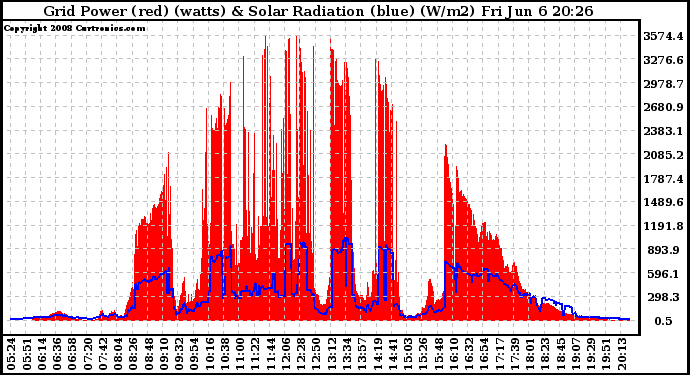Click the 14:41 time label
This screenshot has width=690, height=375.
pos(393,354)
